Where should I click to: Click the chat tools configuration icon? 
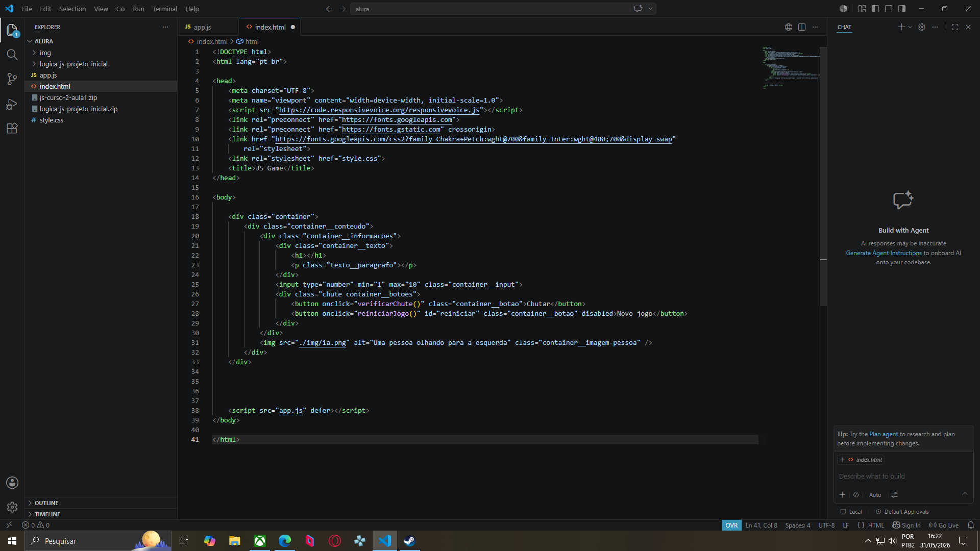pyautogui.click(x=895, y=495)
